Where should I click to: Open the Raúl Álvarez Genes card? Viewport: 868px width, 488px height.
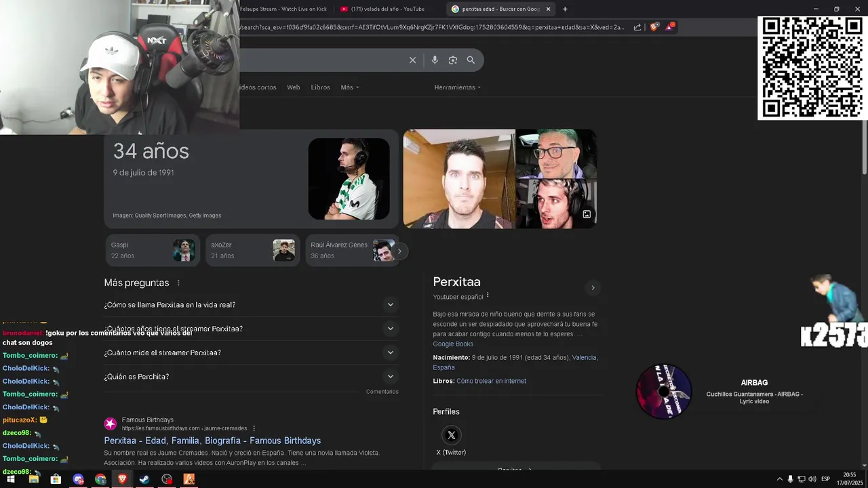coord(351,251)
